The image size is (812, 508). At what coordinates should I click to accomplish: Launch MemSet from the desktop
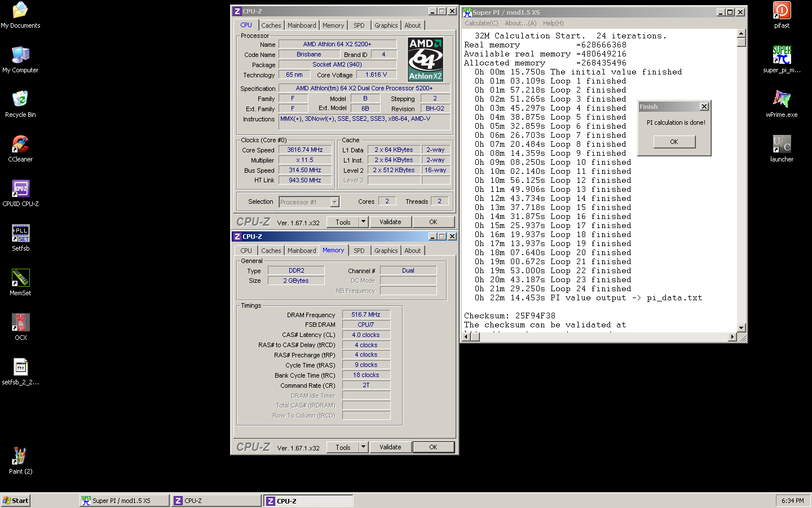point(20,283)
